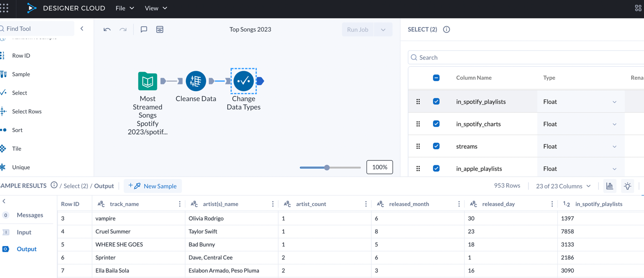Click the Cleanse Data node on the canvas
Viewport: 644px width, 278px height.
click(x=195, y=81)
